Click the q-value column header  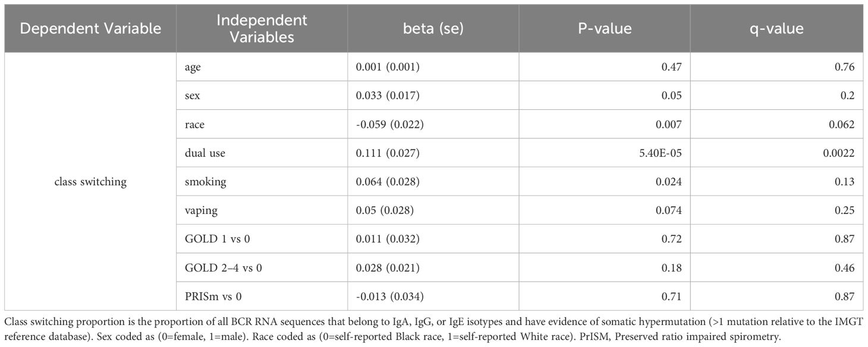(x=776, y=29)
